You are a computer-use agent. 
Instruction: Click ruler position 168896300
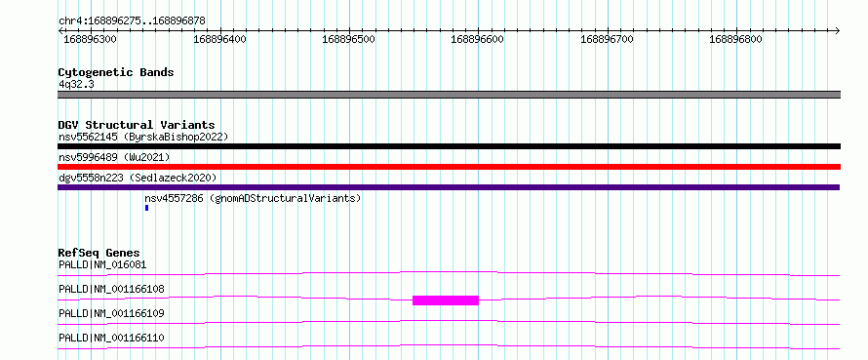click(91, 39)
